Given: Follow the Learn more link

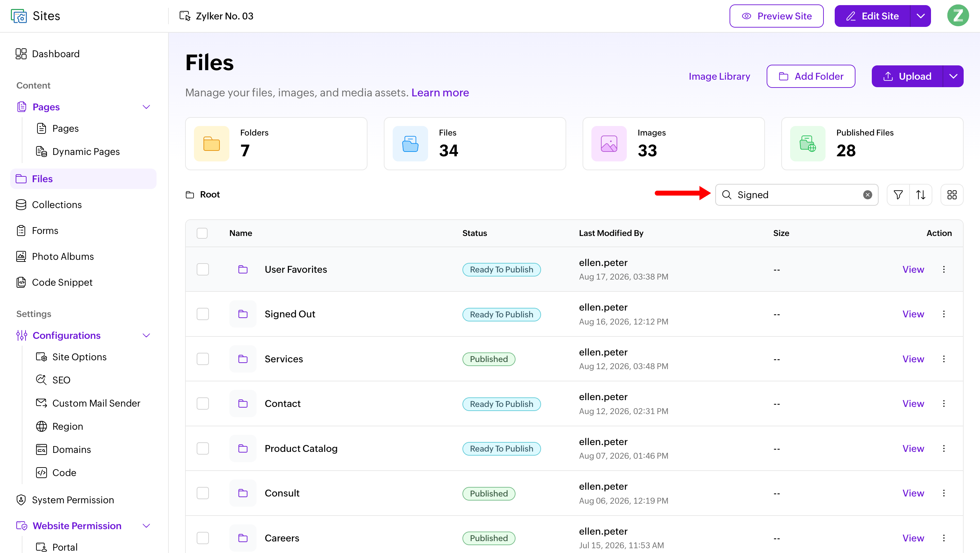Looking at the screenshot, I should 440,93.
